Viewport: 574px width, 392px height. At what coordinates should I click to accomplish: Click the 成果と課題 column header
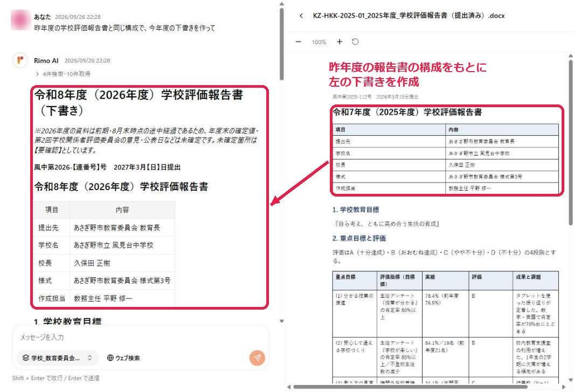point(536,281)
